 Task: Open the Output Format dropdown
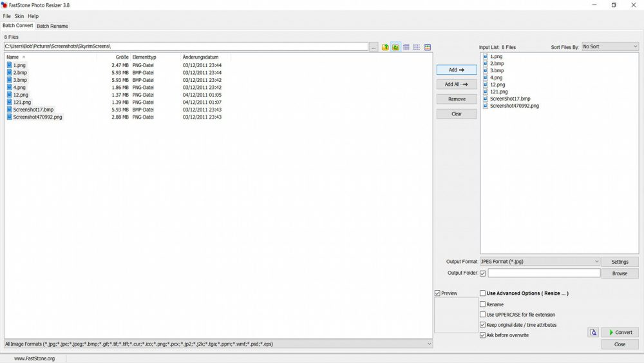point(540,262)
